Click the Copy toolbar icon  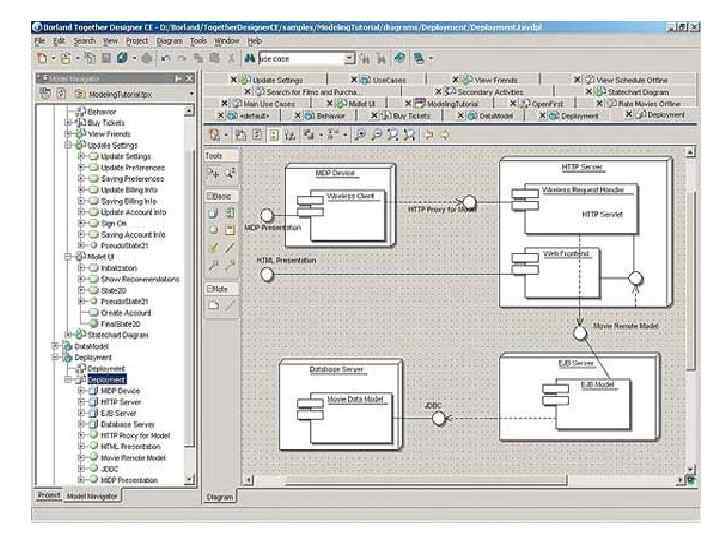click(198, 58)
